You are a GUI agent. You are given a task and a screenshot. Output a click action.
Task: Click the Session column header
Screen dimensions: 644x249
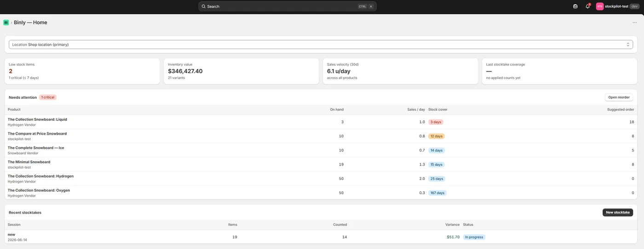(14, 225)
